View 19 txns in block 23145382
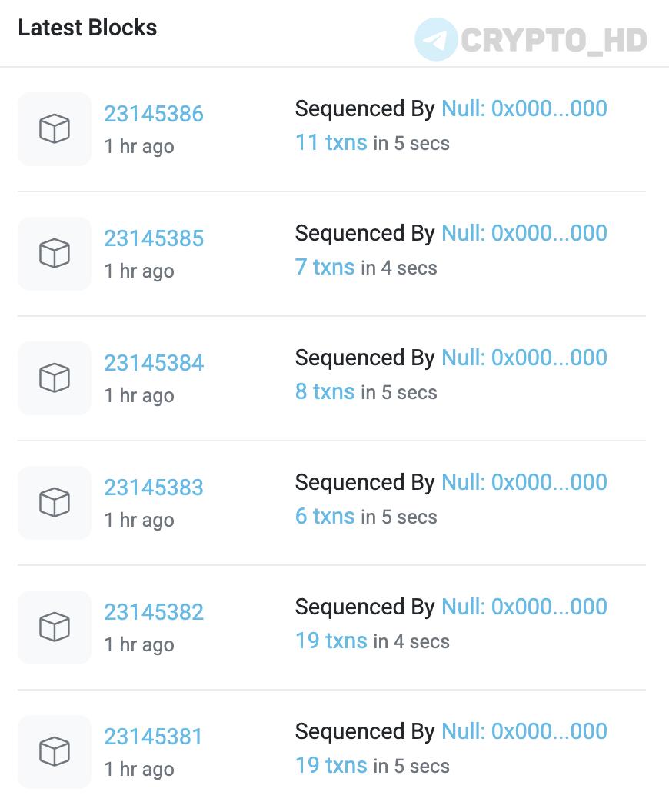Screen dimensions: 669x812 (x=331, y=641)
